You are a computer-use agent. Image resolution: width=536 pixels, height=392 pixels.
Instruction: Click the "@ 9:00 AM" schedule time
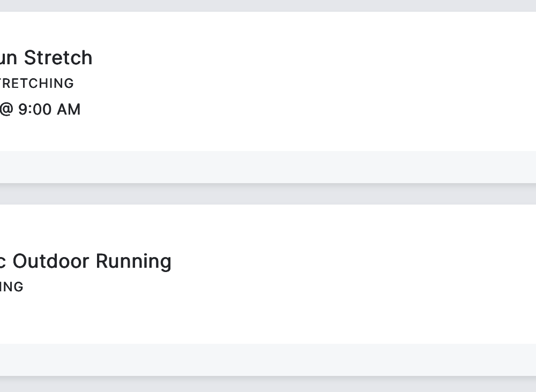[x=40, y=109]
